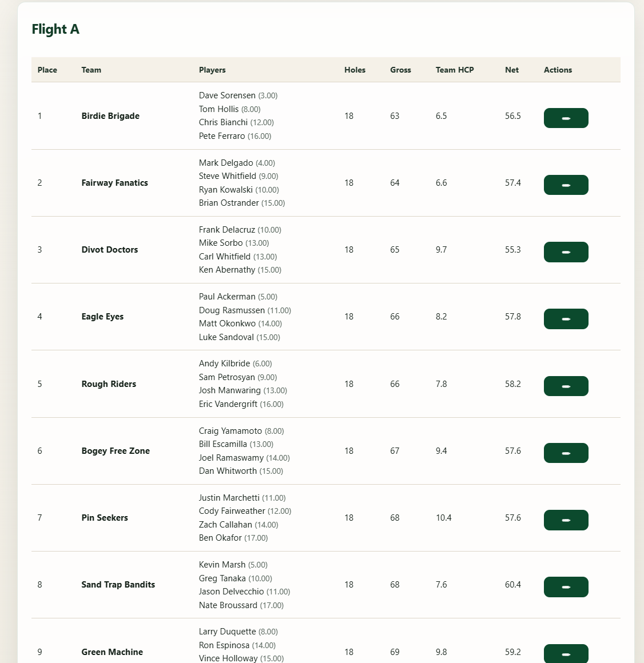The width and height of the screenshot is (644, 663).
Task: Click player Mark Delgado
Action: [x=226, y=163]
